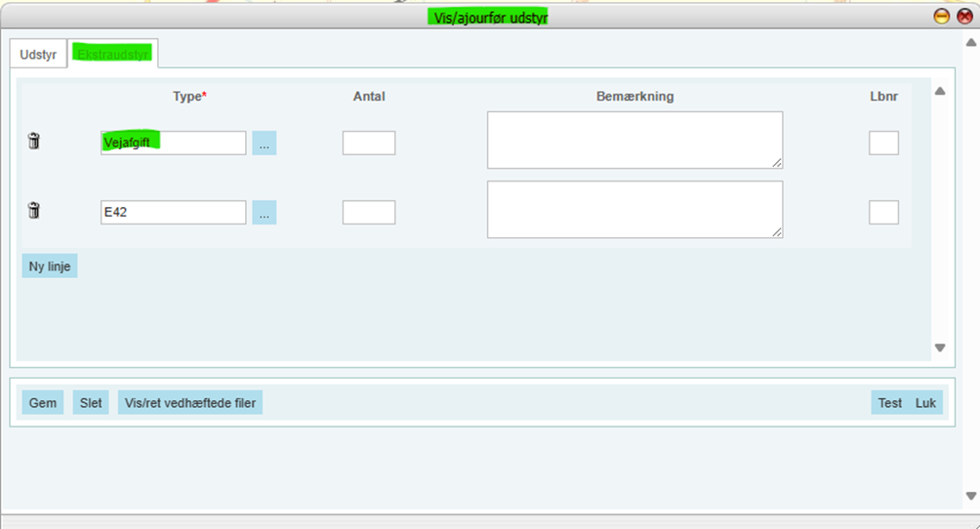The height and width of the screenshot is (529, 980).
Task: Click the Lbnr field in Vejafgift row
Action: 883,143
